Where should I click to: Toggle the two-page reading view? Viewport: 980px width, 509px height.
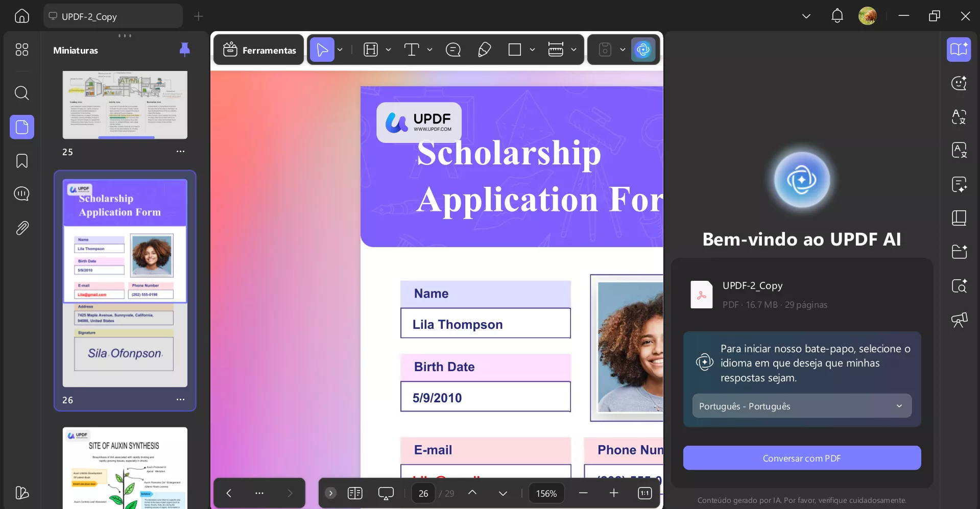coord(355,493)
